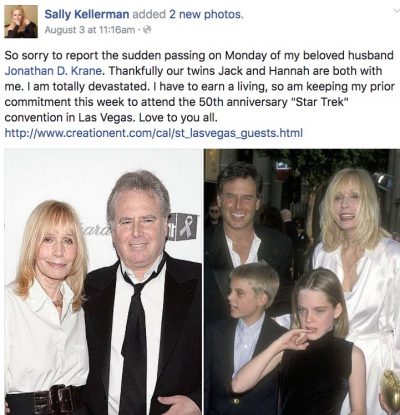The height and width of the screenshot is (415, 400).
Task: Follow the creationent.com Las Vegas guests URL
Action: point(154,133)
